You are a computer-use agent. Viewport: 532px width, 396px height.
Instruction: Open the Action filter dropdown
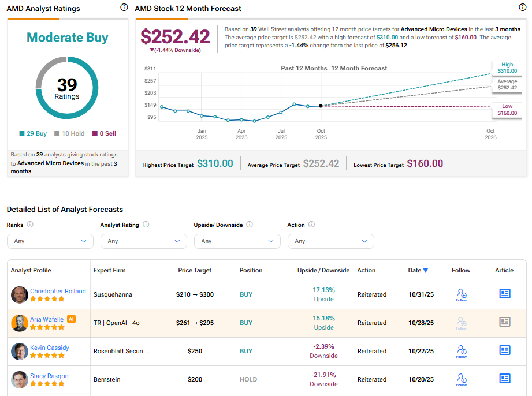[x=330, y=241]
